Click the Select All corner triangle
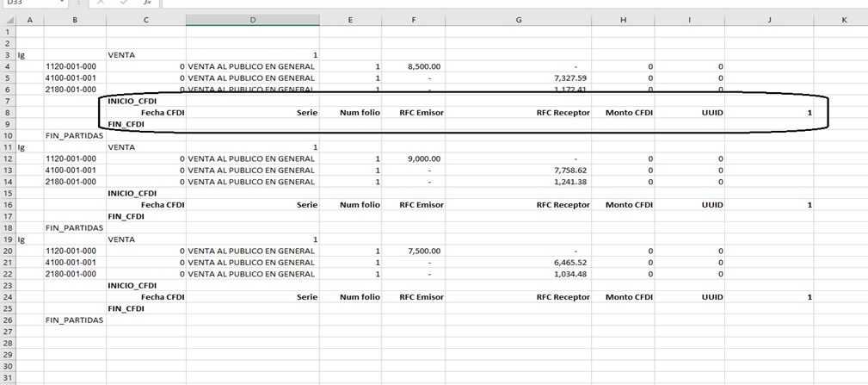 click(x=8, y=20)
